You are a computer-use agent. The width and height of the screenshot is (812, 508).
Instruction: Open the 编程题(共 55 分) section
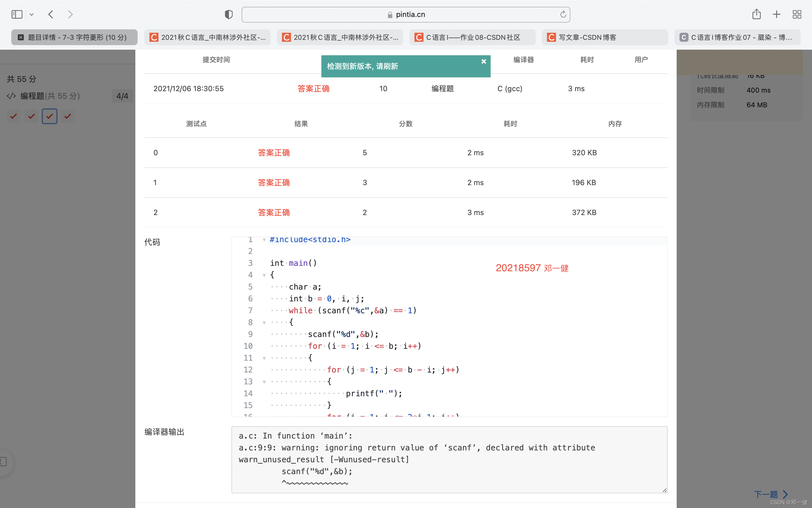click(x=50, y=96)
